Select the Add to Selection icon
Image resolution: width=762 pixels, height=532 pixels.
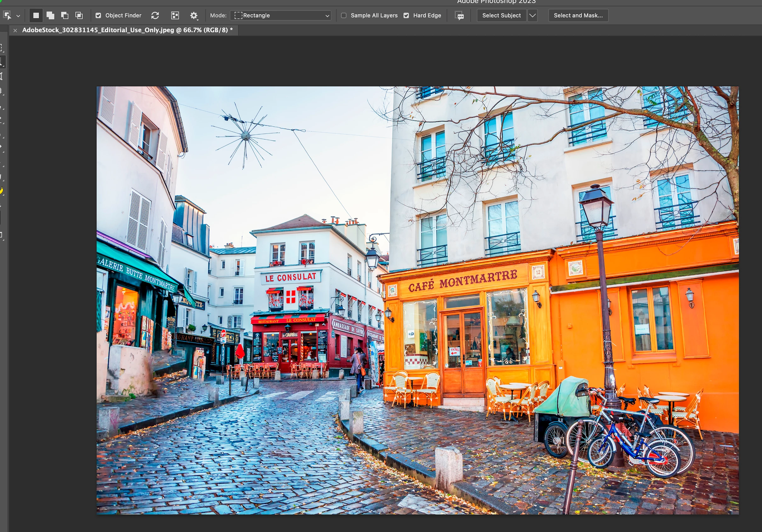click(x=50, y=15)
